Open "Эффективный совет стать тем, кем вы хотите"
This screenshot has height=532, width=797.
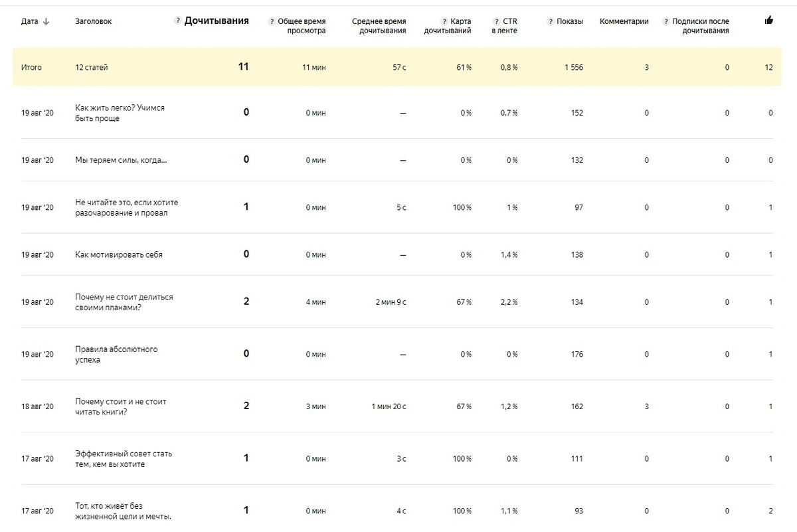pyautogui.click(x=124, y=459)
